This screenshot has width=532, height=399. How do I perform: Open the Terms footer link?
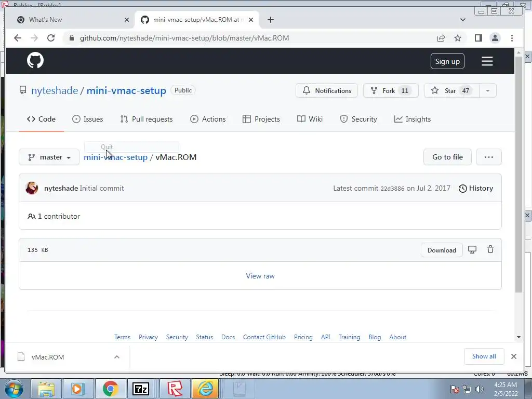coord(122,337)
